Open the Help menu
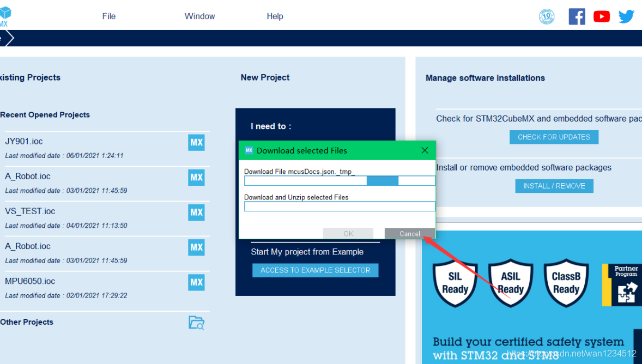Image resolution: width=642 pixels, height=364 pixels. 275,16
